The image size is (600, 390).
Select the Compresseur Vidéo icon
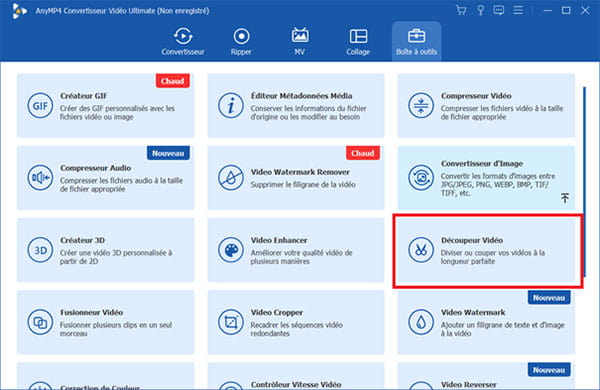pos(421,106)
